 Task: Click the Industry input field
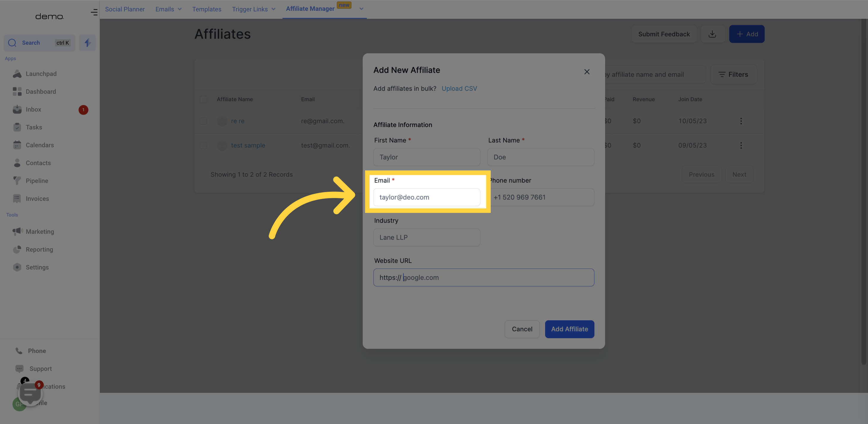coord(427,238)
